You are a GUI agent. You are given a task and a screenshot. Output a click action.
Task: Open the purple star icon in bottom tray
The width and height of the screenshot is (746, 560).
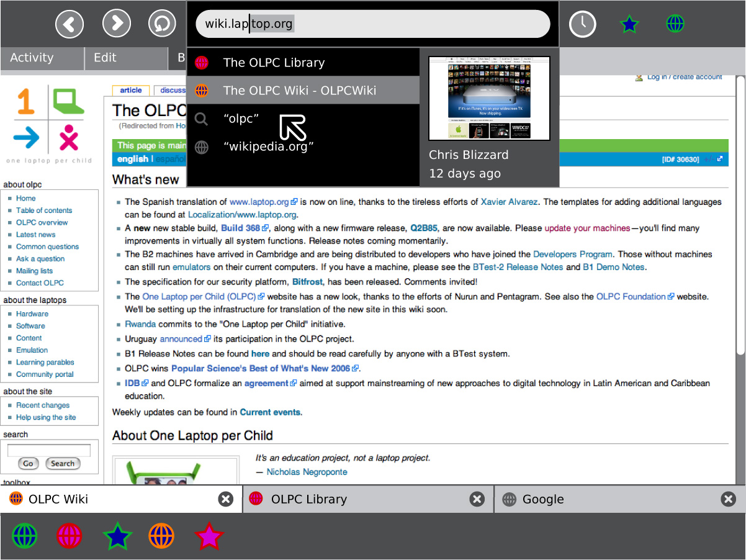[209, 536]
